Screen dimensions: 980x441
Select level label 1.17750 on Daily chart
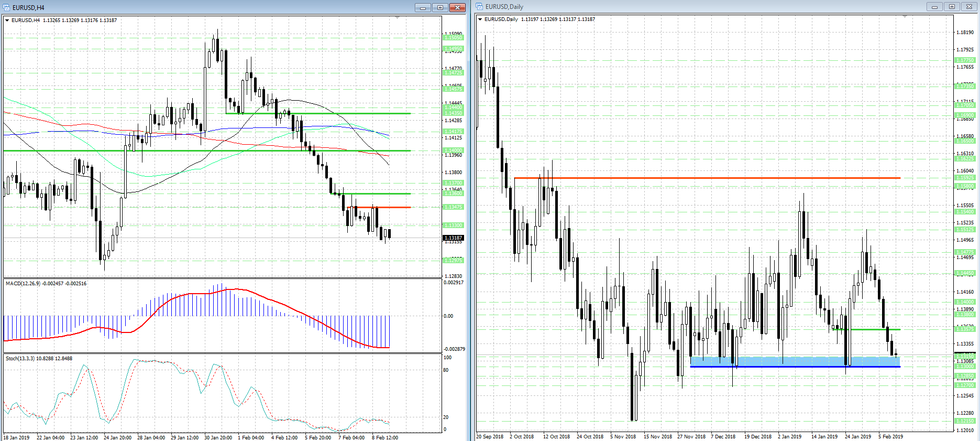[965, 60]
